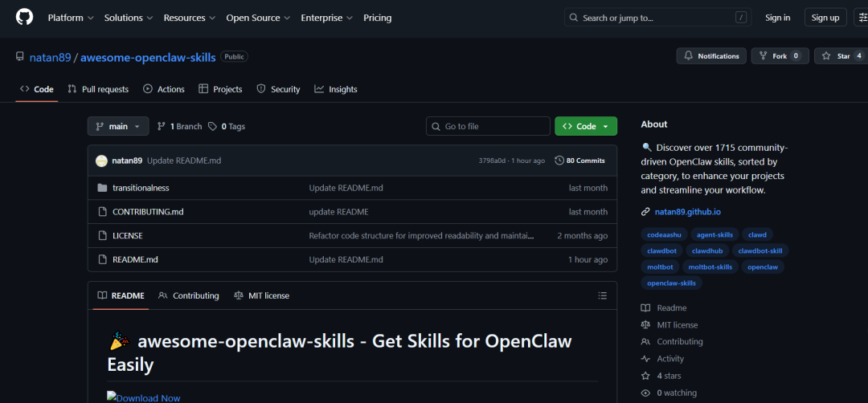Select the MIT license tab

click(261, 295)
